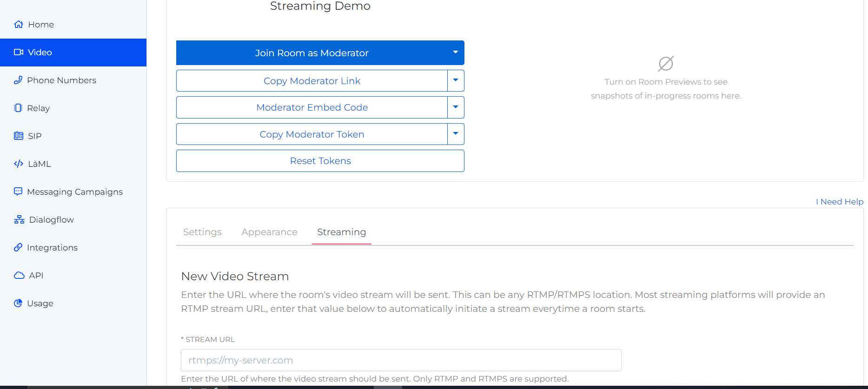The image size is (868, 389).
Task: Click the API cloud icon
Action: pos(19,276)
